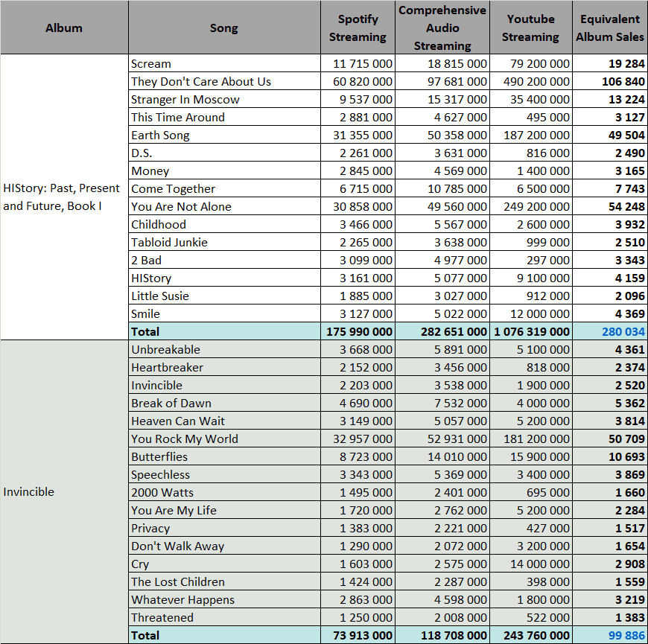Click the Album column header
The image size is (648, 644).
[x=64, y=28]
